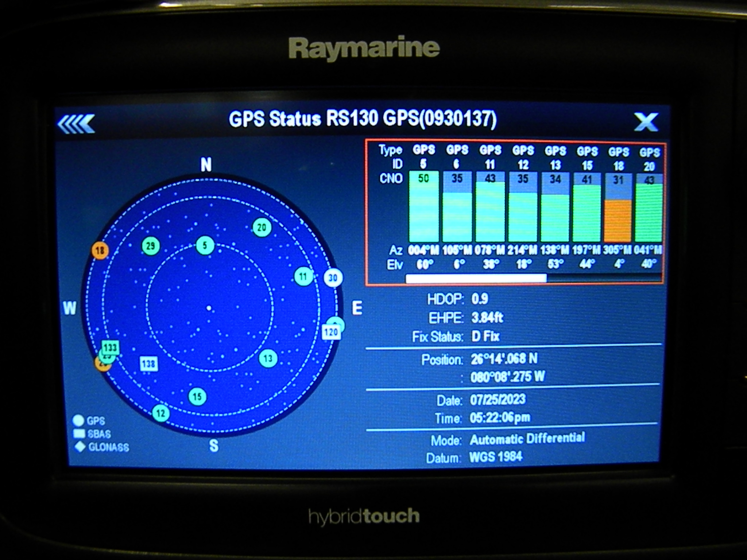Select white satellite 30 marker
The height and width of the screenshot is (560, 747).
pyautogui.click(x=333, y=278)
